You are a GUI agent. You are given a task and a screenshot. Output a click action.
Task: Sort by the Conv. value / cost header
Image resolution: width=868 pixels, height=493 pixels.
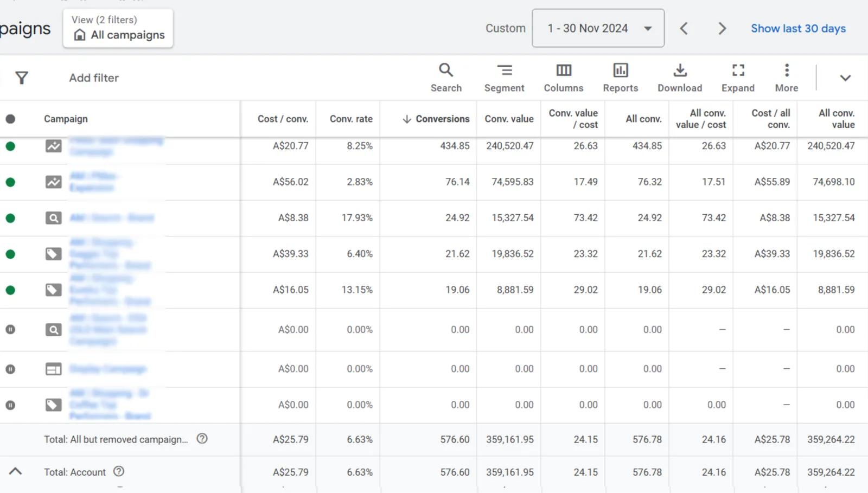pyautogui.click(x=573, y=119)
